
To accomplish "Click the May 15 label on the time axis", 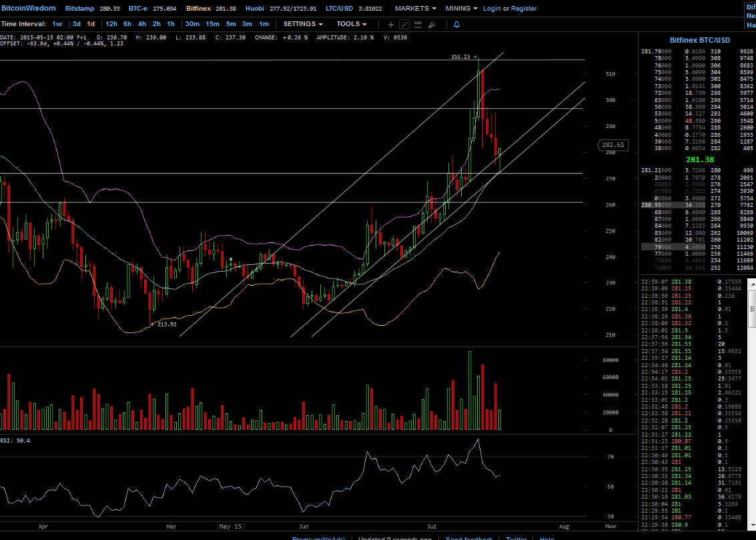I will point(230,527).
